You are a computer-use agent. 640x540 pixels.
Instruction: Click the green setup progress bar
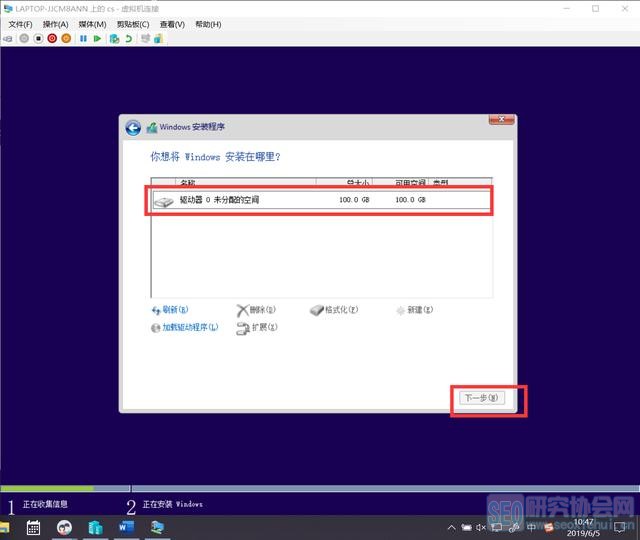47,489
